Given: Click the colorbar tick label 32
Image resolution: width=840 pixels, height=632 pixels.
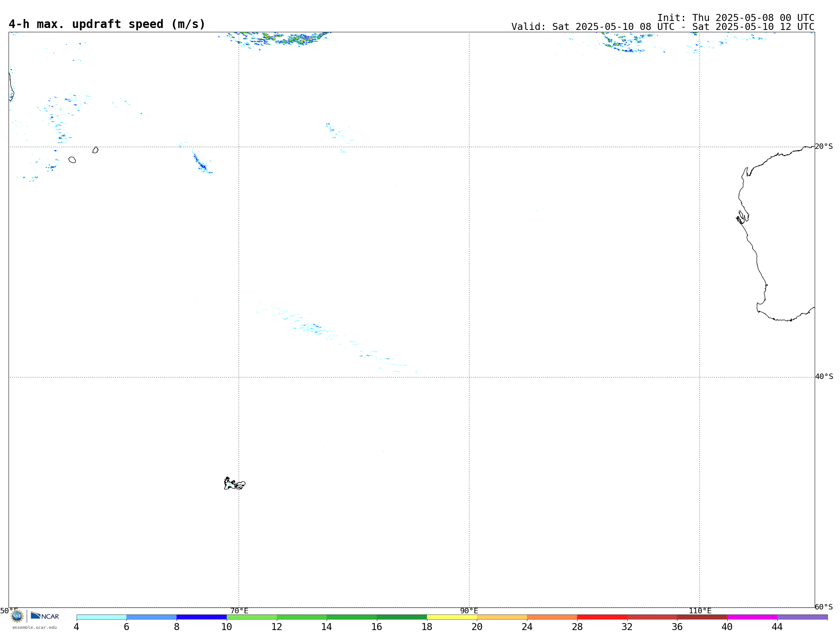Looking at the screenshot, I should click(x=627, y=627).
